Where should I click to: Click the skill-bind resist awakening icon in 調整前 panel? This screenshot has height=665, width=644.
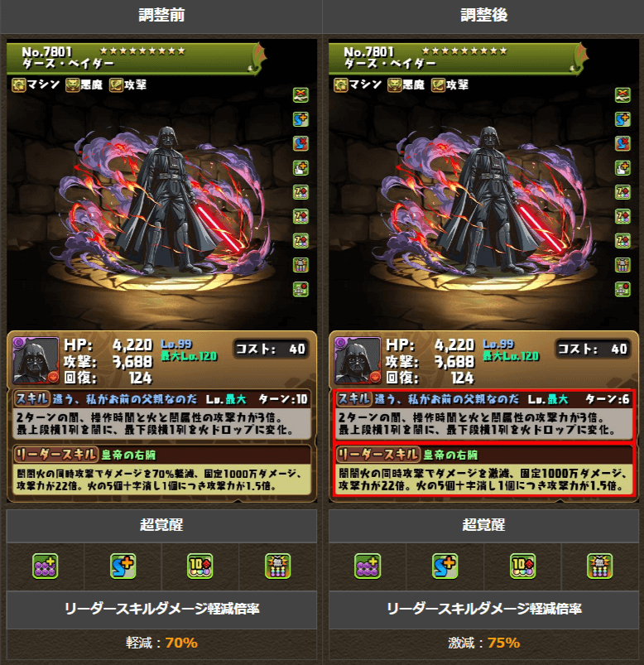click(300, 143)
